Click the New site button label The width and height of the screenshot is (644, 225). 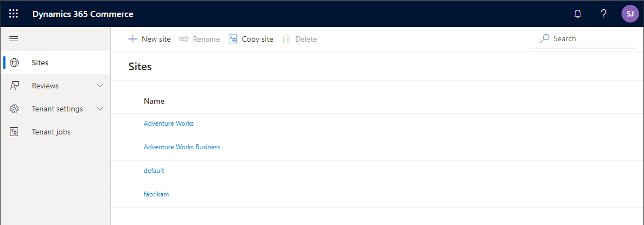click(x=156, y=39)
